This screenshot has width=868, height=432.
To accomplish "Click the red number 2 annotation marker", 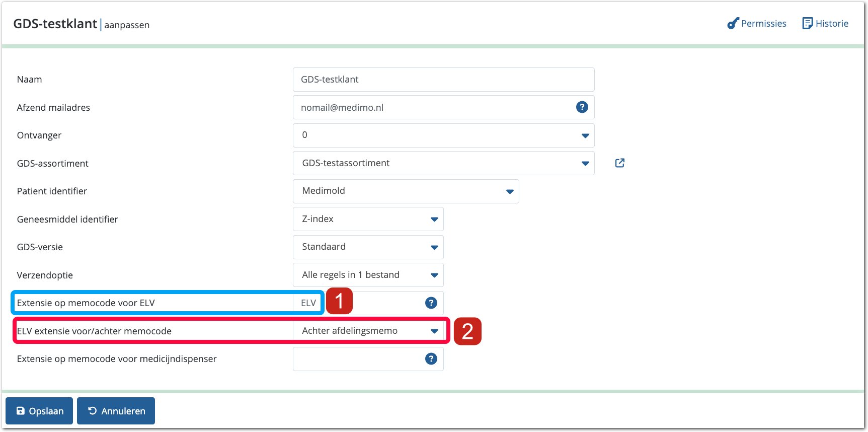I will point(467,331).
